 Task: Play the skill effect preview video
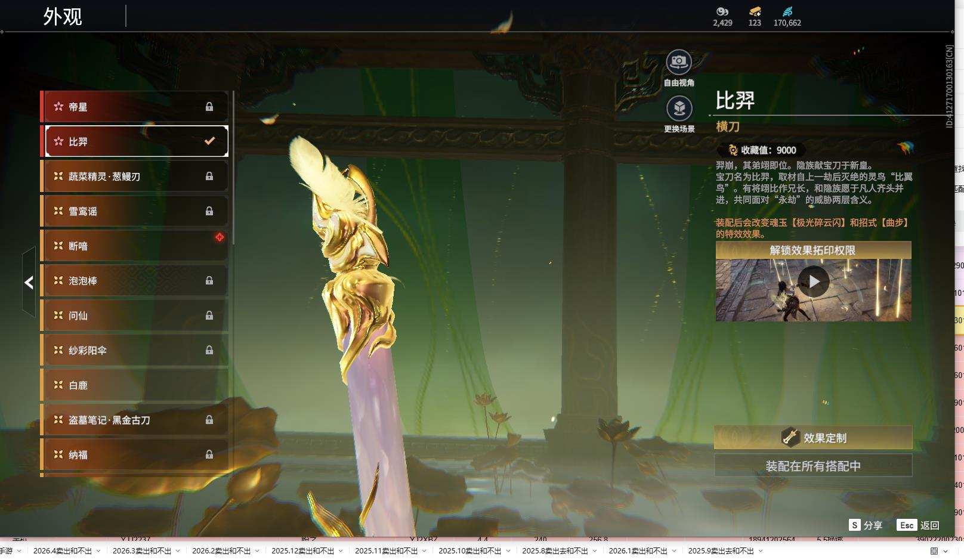tap(813, 281)
